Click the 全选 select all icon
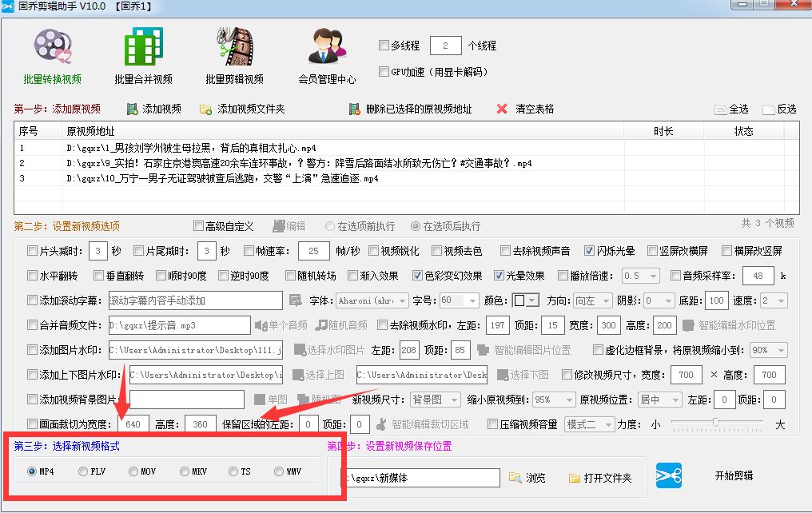 [x=721, y=109]
